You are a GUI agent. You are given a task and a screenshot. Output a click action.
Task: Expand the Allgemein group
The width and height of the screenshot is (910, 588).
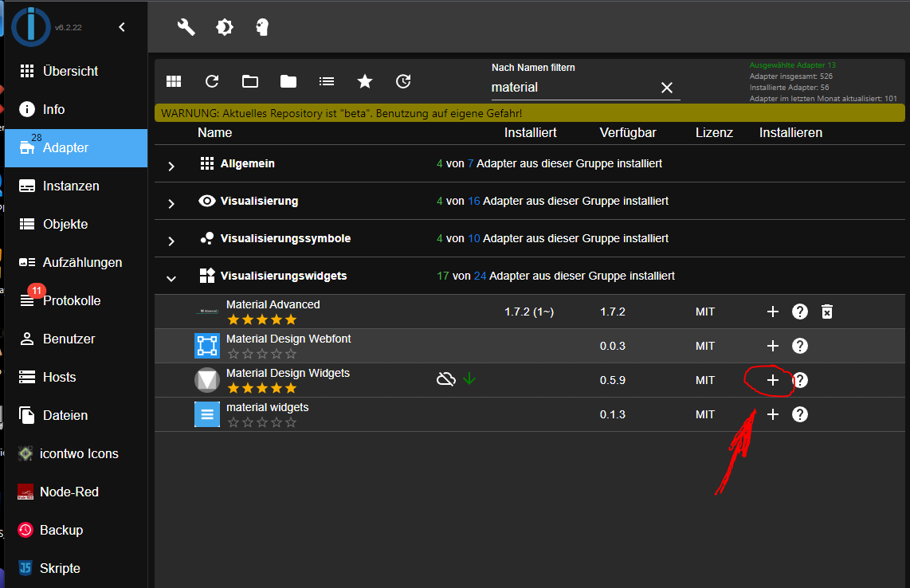tap(171, 166)
